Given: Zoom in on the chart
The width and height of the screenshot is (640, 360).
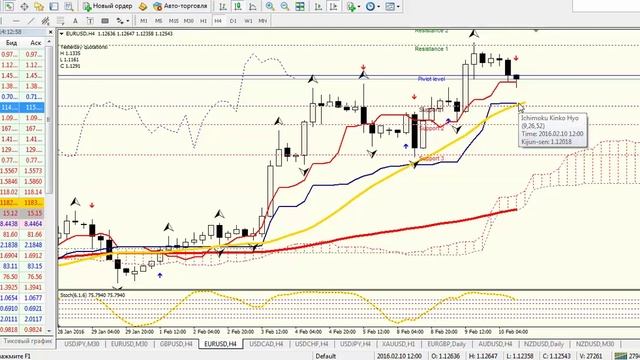Looking at the screenshot, I should [270, 7].
